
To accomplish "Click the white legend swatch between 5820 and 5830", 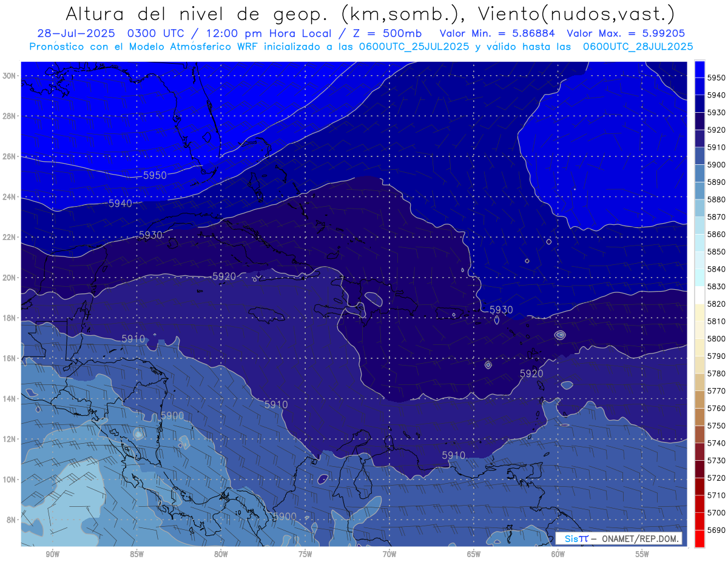I will pyautogui.click(x=699, y=295).
